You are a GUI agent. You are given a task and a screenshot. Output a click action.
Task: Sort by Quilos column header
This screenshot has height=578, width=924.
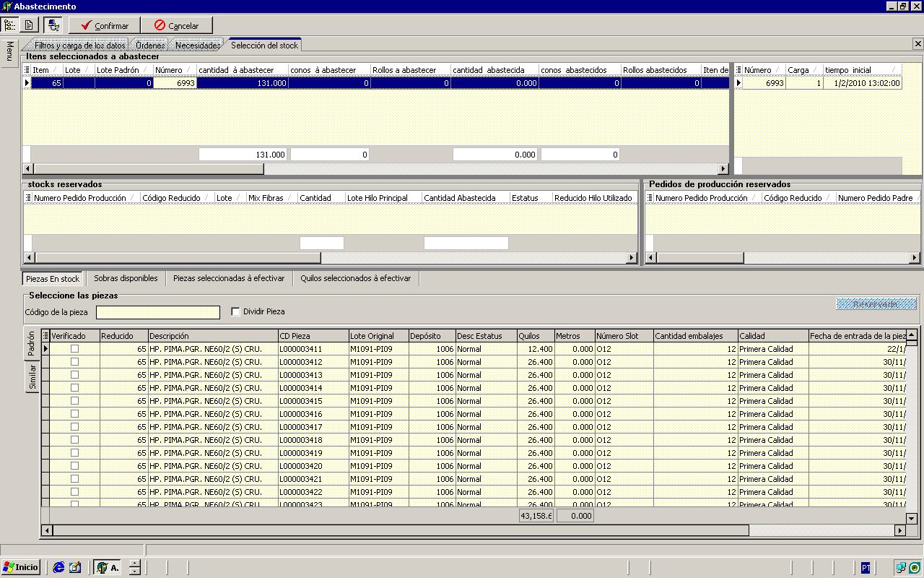coord(534,336)
